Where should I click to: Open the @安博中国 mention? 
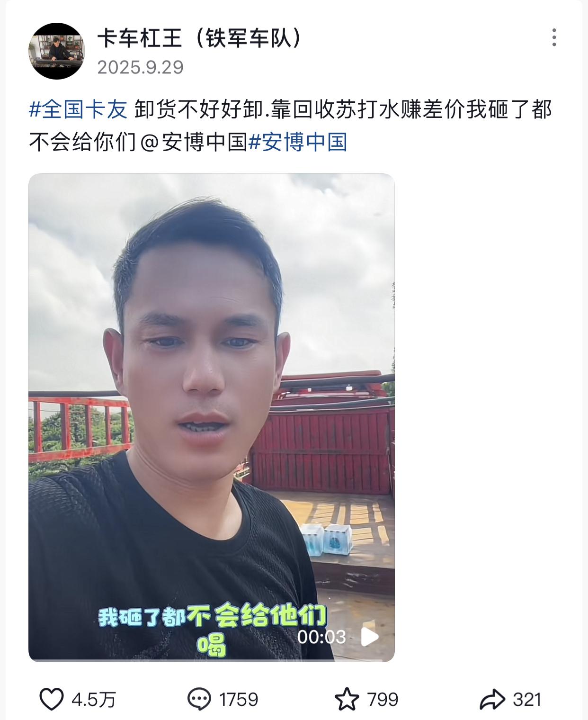[x=194, y=142]
